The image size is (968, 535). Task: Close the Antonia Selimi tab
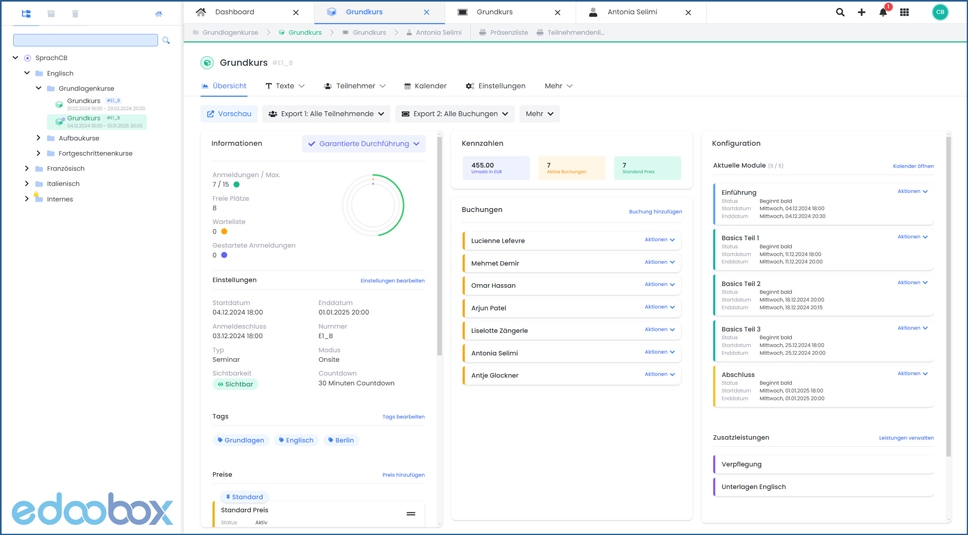pyautogui.click(x=688, y=12)
